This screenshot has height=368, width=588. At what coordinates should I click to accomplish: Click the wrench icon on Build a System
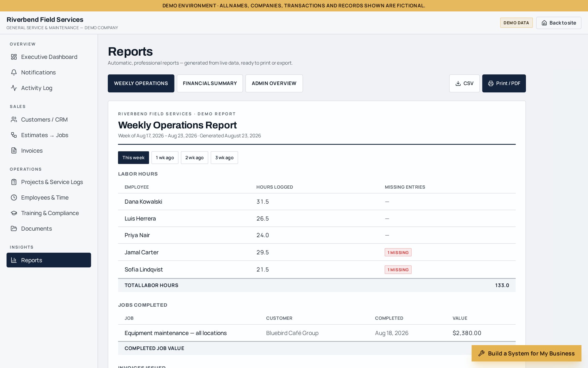[x=481, y=353]
